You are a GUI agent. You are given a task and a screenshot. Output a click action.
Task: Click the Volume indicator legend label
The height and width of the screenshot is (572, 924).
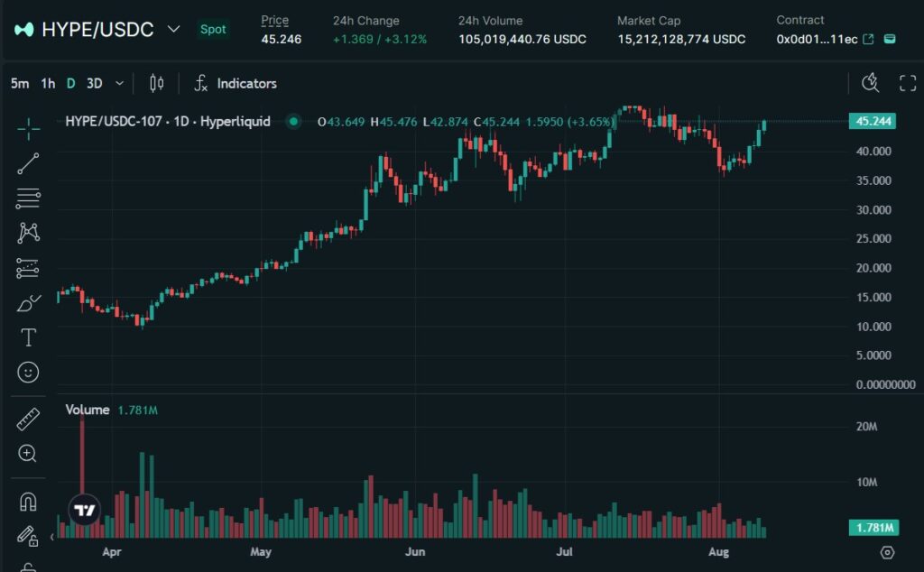(88, 410)
